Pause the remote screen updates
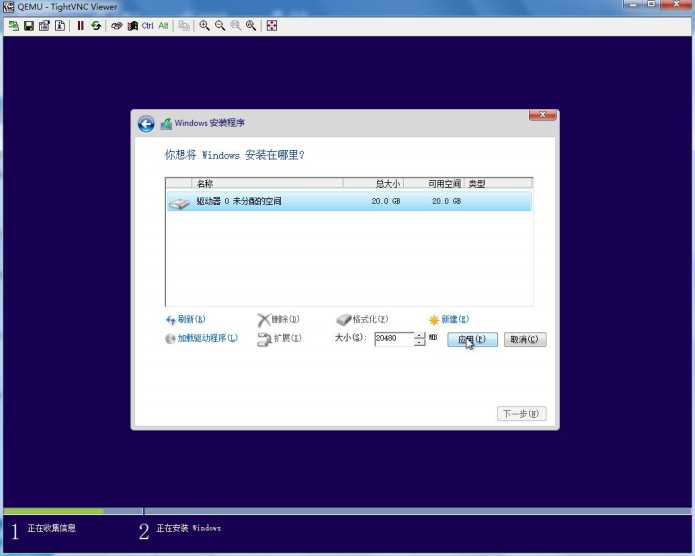The width and height of the screenshot is (695, 556). (80, 26)
